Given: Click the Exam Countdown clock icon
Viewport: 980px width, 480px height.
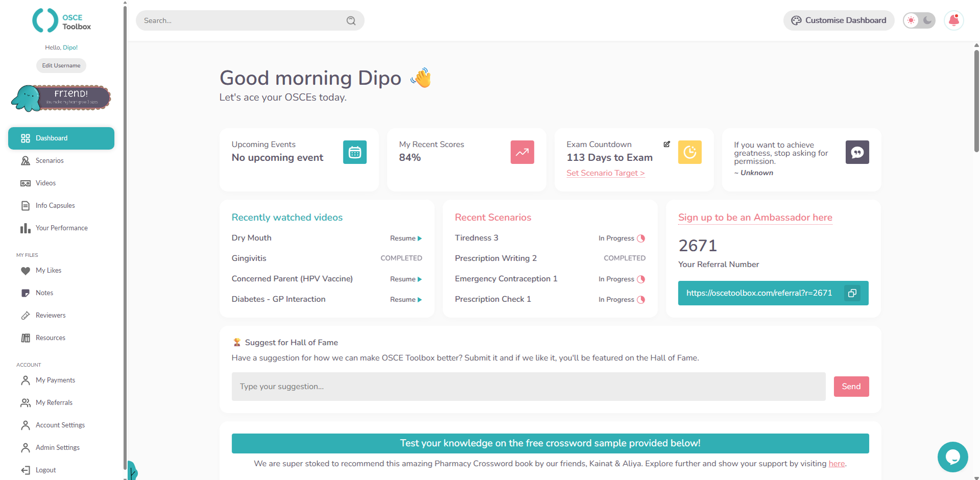Looking at the screenshot, I should coord(690,152).
